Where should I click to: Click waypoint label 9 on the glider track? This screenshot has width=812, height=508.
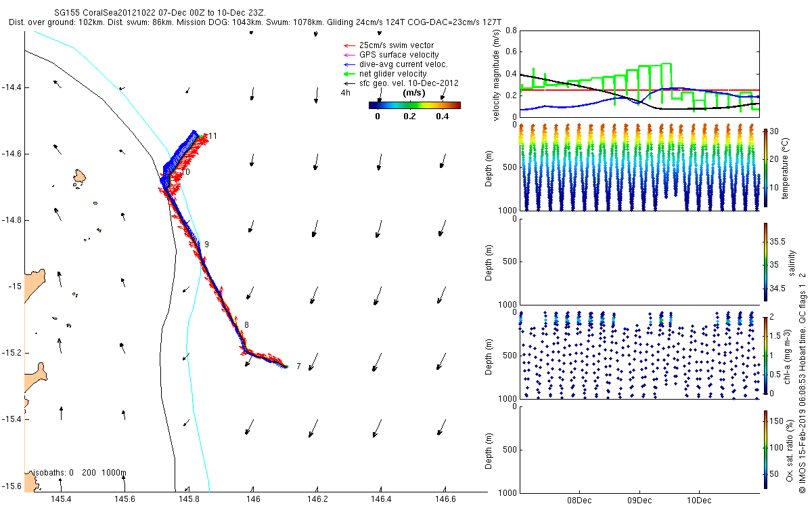(206, 244)
